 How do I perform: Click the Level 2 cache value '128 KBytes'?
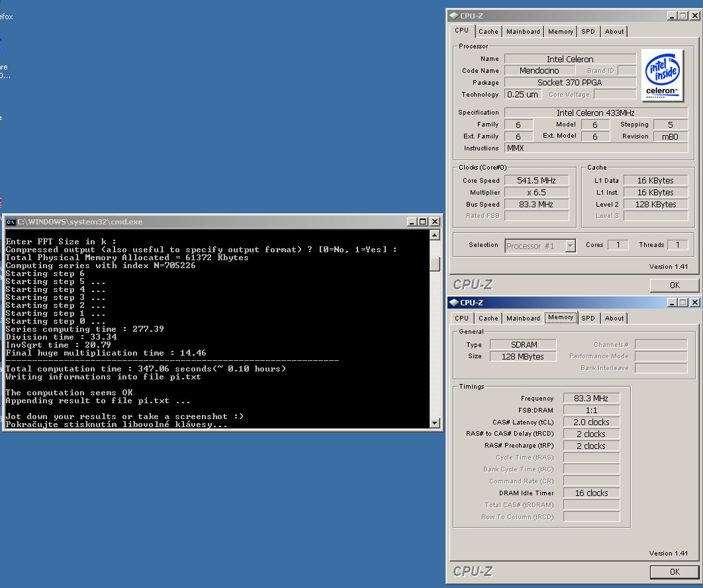655,204
